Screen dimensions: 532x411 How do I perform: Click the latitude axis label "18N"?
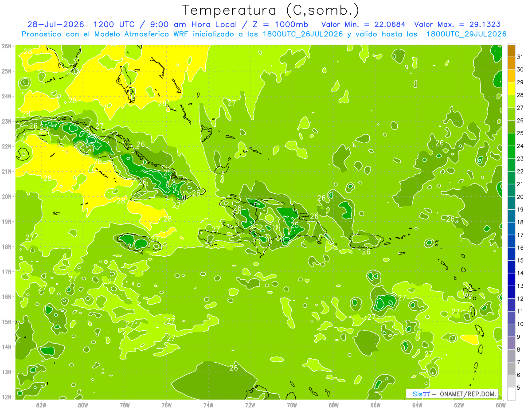point(6,247)
